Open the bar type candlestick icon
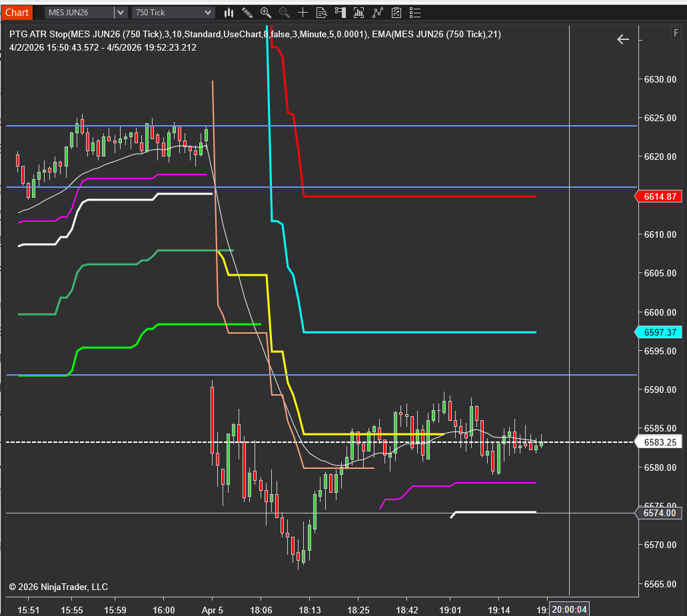 [229, 13]
